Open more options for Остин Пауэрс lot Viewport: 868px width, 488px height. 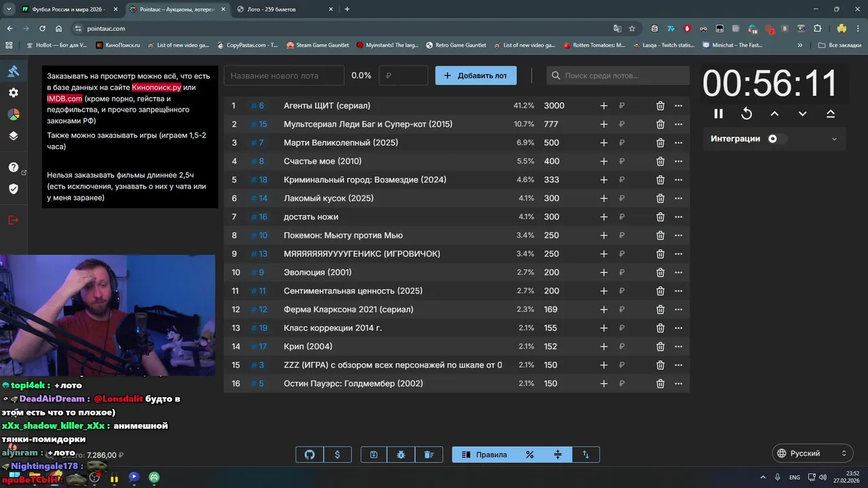(678, 384)
